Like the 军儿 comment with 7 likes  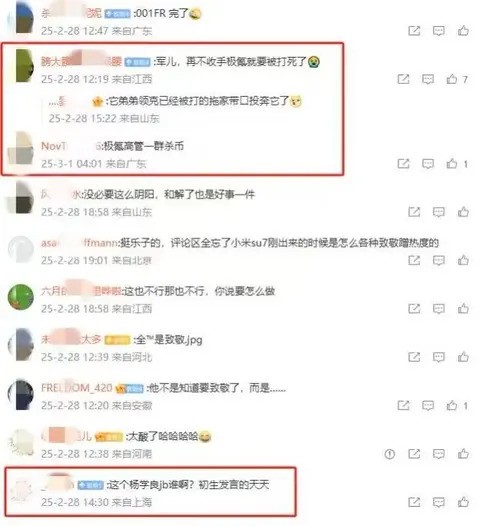click(x=452, y=79)
